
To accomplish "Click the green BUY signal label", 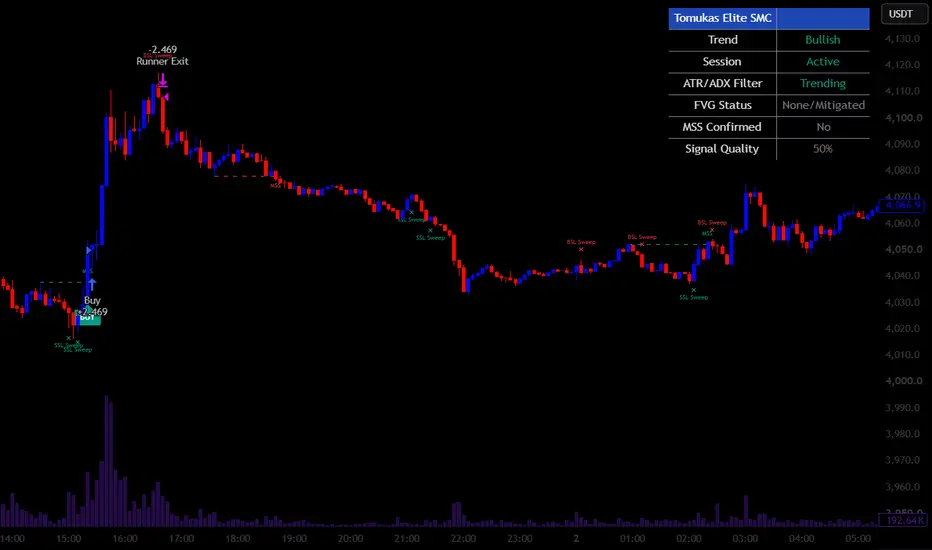I will 88,318.
